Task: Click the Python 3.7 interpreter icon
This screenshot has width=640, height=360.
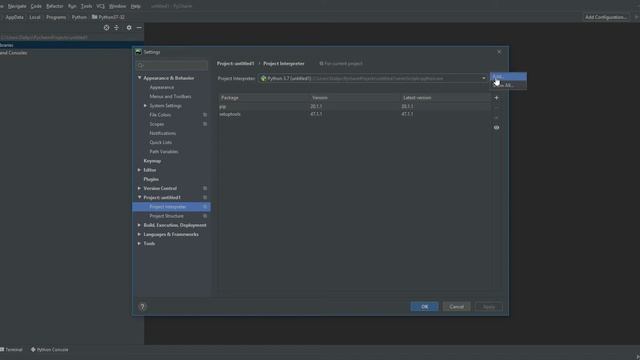Action: [x=263, y=78]
